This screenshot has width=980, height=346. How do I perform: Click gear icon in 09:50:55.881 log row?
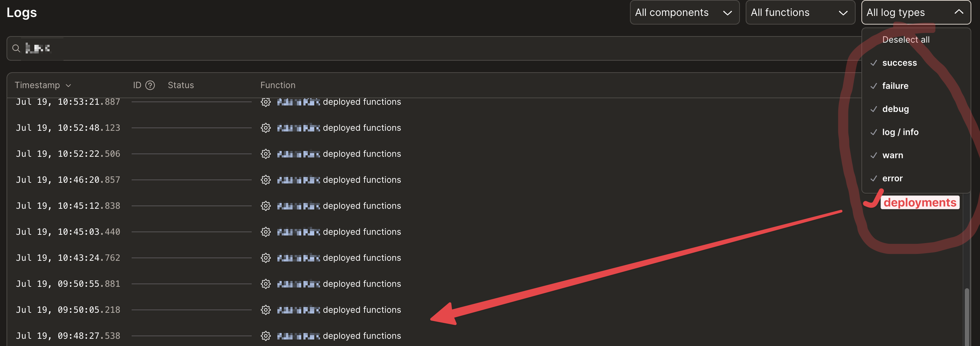(x=265, y=284)
